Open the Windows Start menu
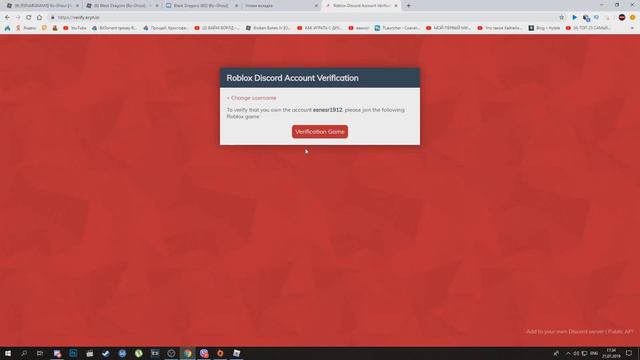Screen dimensions: 640x360 point(8,353)
